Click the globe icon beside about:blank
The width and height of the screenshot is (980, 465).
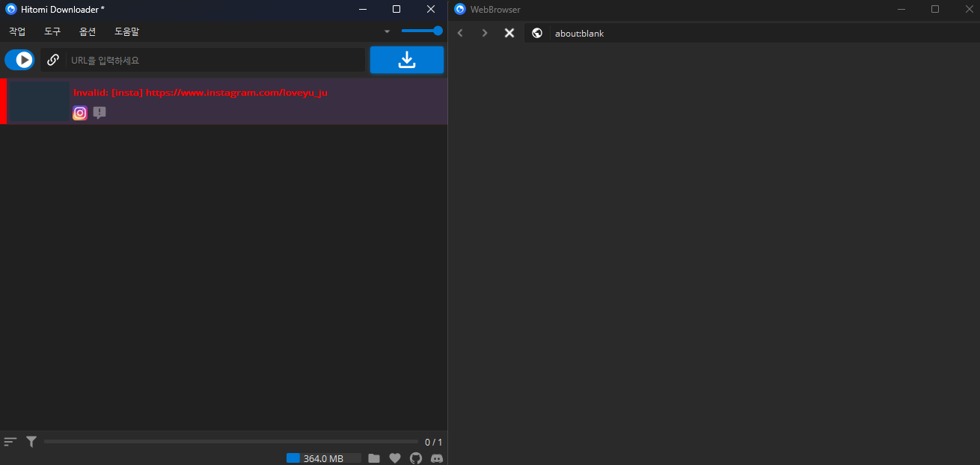click(537, 33)
